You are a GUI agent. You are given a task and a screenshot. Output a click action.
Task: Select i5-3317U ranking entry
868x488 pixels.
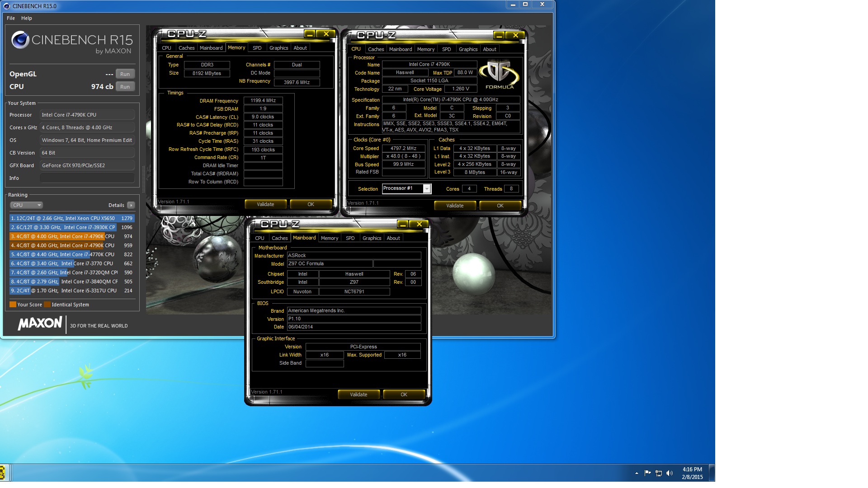72,291
